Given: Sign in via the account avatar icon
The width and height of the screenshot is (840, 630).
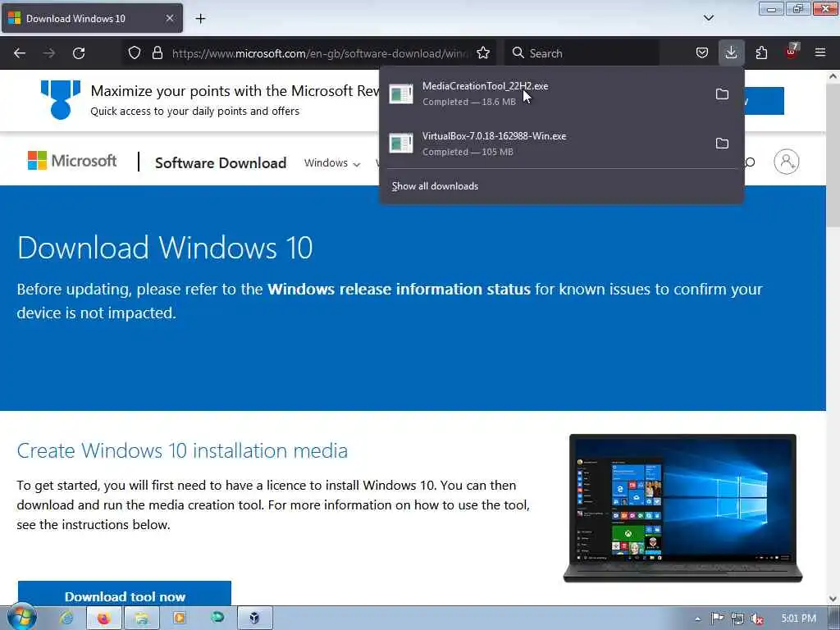Looking at the screenshot, I should click(786, 162).
